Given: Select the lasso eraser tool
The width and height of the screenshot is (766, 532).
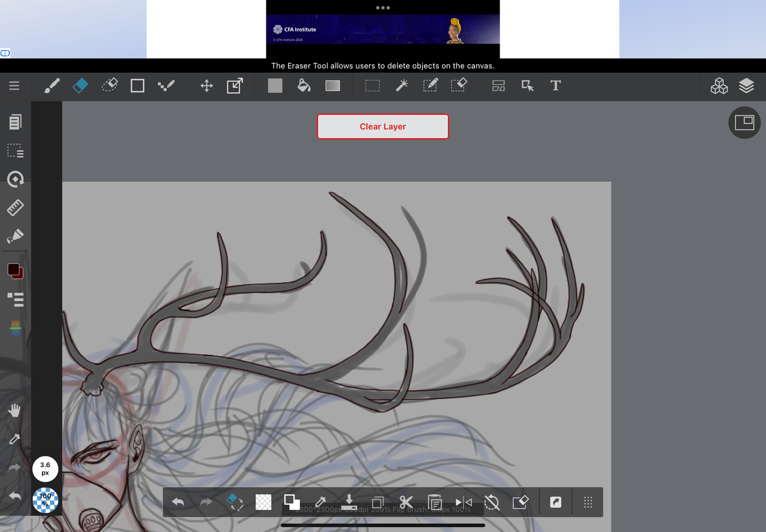Looking at the screenshot, I should [109, 86].
